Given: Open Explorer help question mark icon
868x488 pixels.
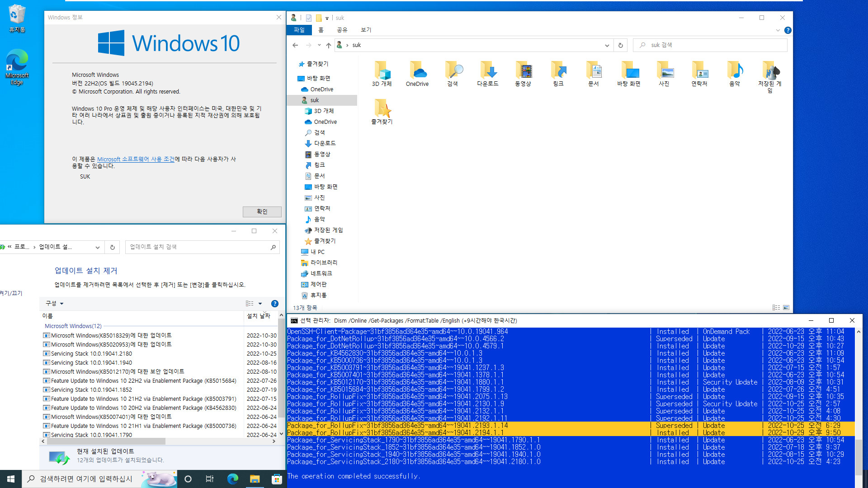Looking at the screenshot, I should click(788, 30).
